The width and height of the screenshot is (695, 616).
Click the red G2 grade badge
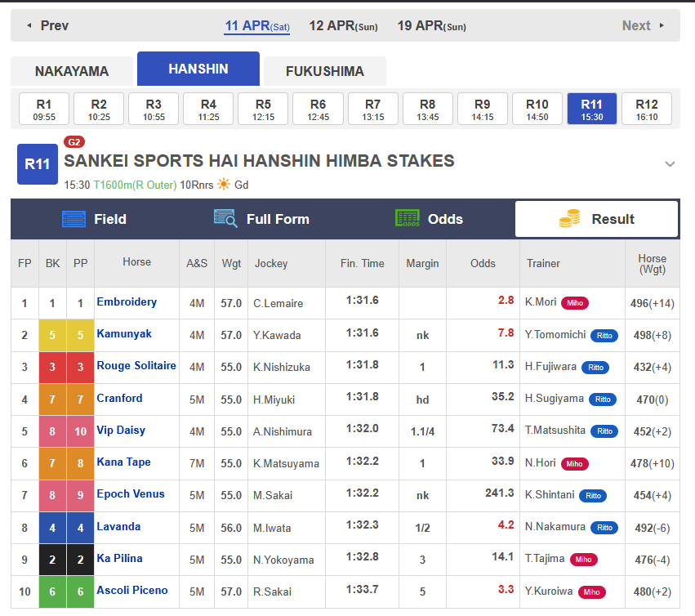point(74,142)
